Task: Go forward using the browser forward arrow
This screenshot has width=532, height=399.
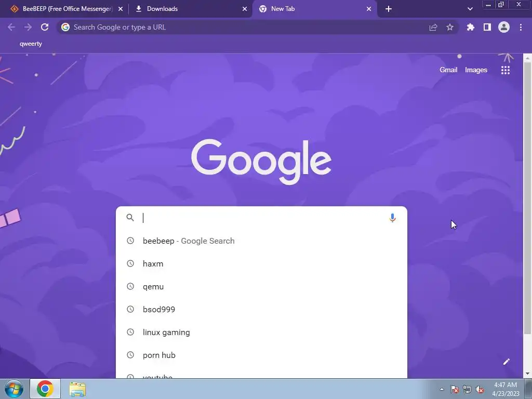Action: coord(28,27)
